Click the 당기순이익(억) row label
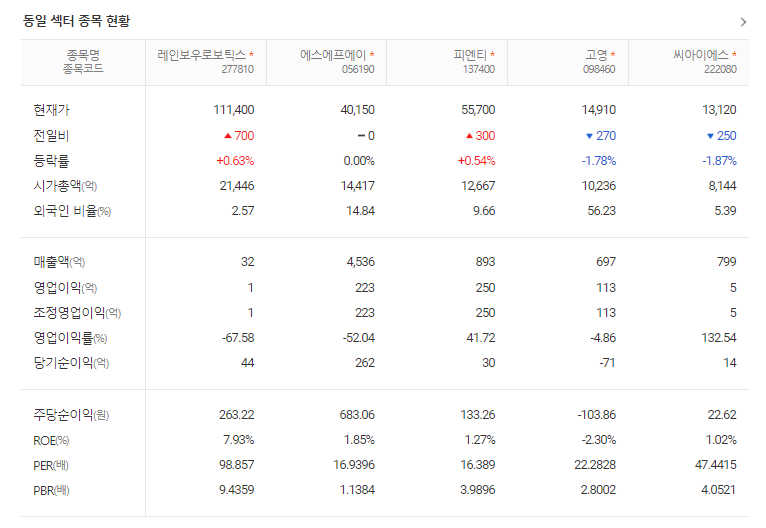This screenshot has width=766, height=528. (71, 363)
